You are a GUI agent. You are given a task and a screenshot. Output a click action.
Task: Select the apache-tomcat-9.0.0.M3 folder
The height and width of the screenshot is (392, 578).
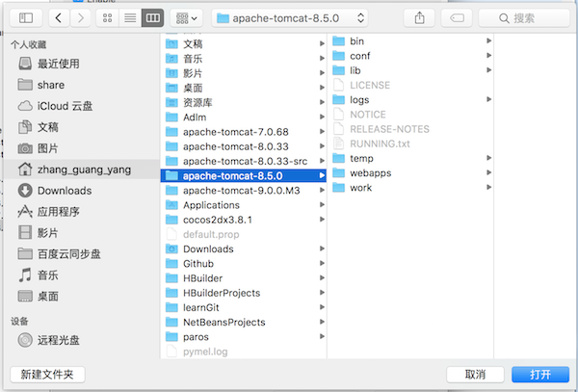[x=244, y=191]
